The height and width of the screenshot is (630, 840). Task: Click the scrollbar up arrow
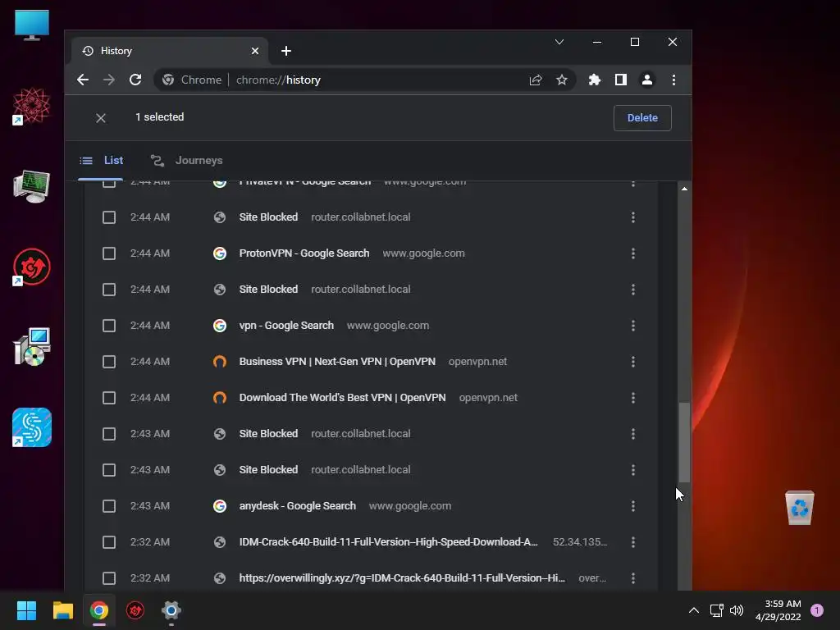point(684,189)
